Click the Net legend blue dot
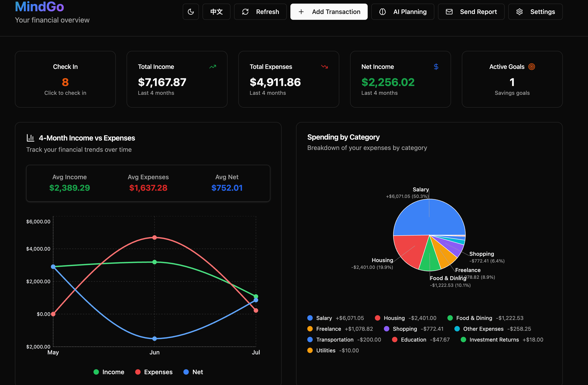 click(186, 372)
